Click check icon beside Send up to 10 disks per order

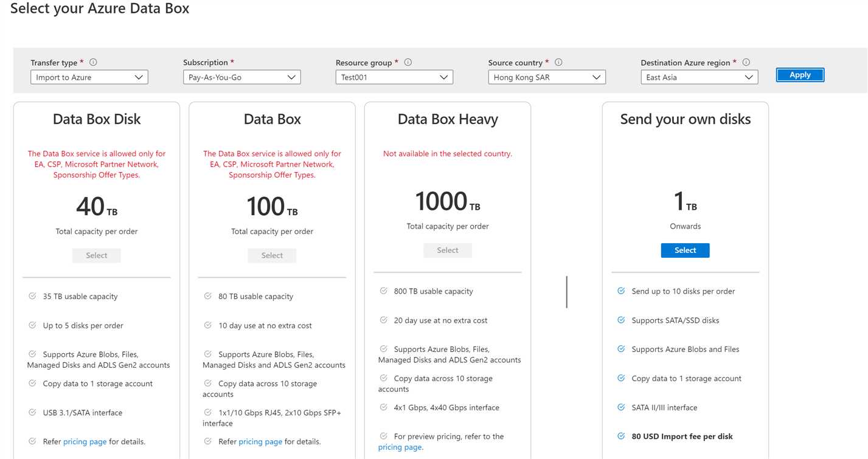click(621, 291)
